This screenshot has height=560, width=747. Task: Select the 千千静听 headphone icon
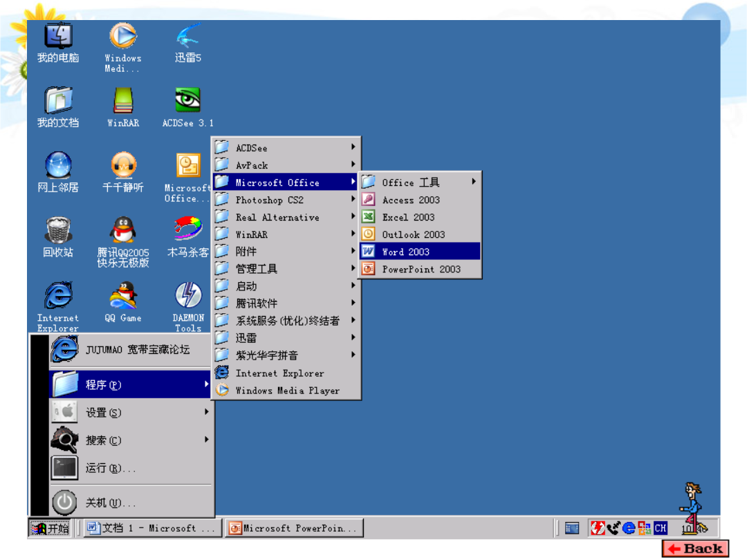tap(123, 165)
